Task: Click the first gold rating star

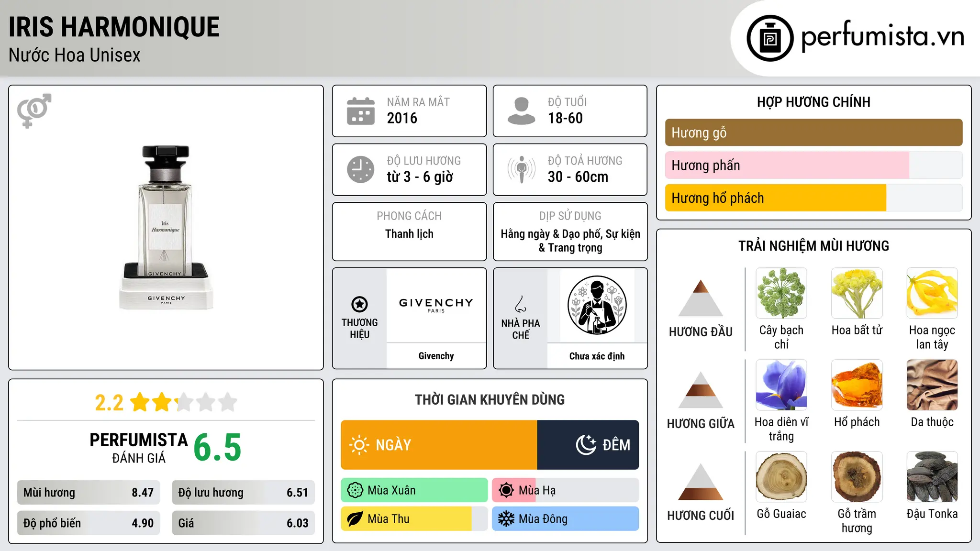Action: point(140,402)
